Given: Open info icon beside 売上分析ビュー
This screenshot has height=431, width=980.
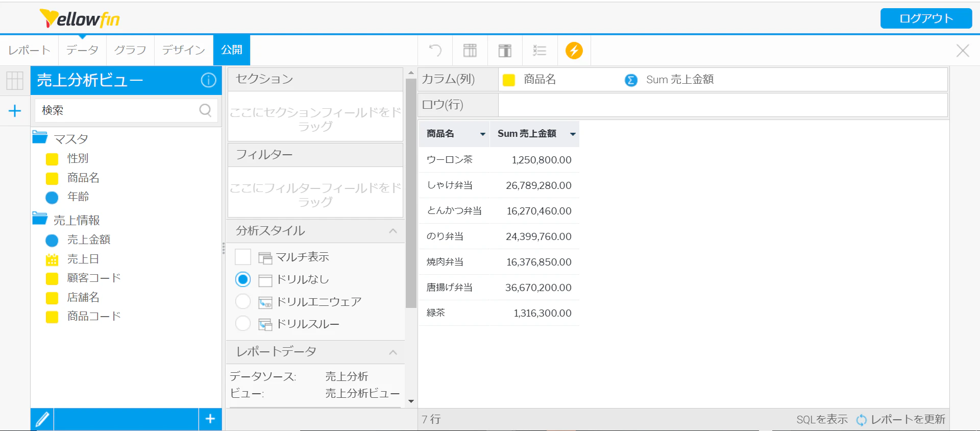Looking at the screenshot, I should pyautogui.click(x=208, y=80).
